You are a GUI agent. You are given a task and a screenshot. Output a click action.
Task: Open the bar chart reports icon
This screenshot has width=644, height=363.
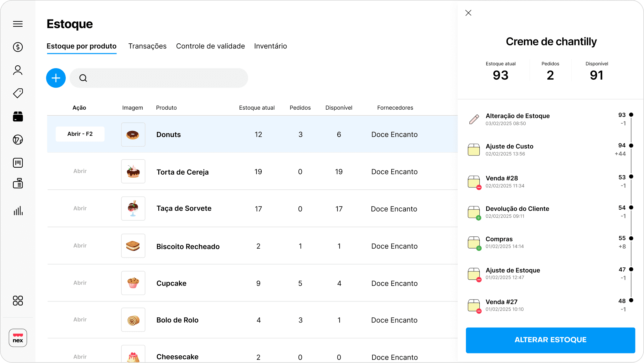tap(18, 211)
